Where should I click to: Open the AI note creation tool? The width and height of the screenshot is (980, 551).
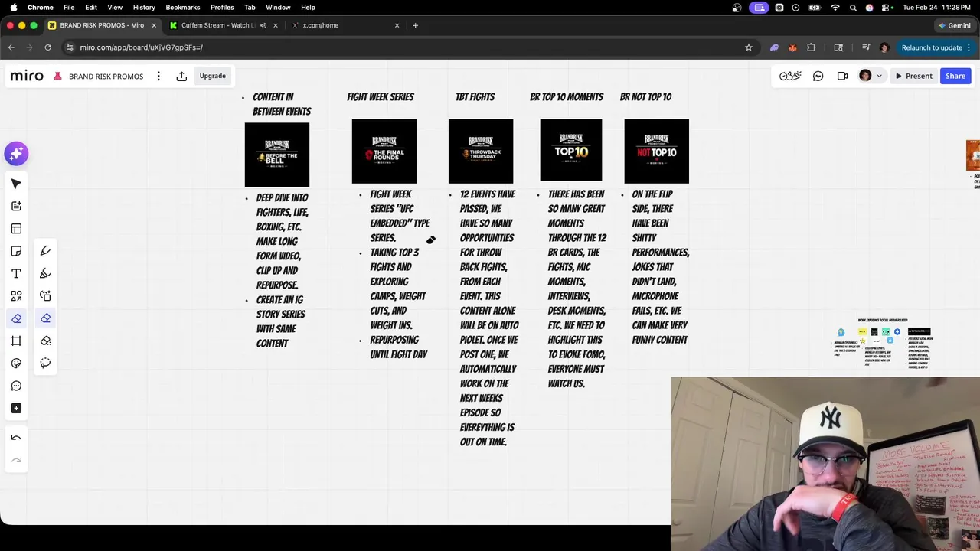(16, 206)
